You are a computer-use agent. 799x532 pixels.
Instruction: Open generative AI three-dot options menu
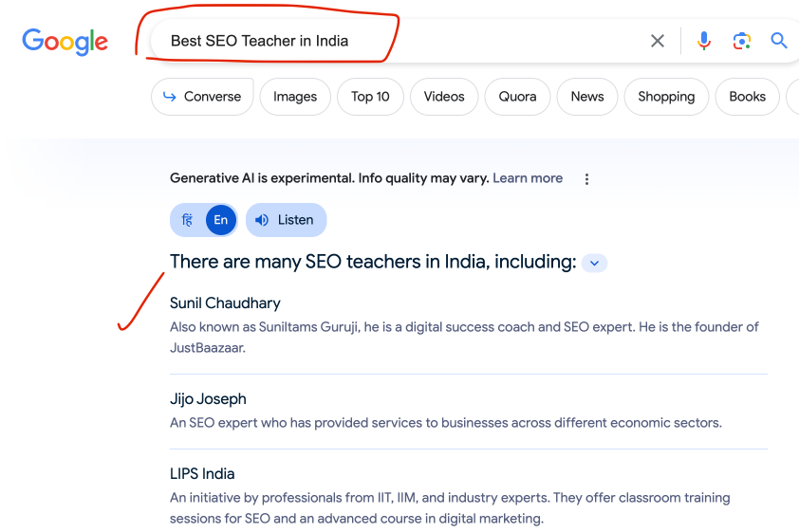586,178
